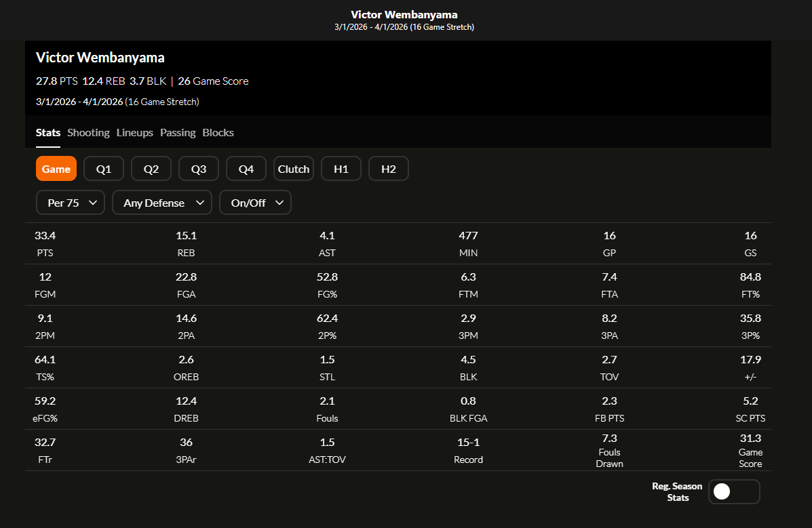Image resolution: width=812 pixels, height=528 pixels.
Task: Show second half H2 stats
Action: tap(389, 169)
